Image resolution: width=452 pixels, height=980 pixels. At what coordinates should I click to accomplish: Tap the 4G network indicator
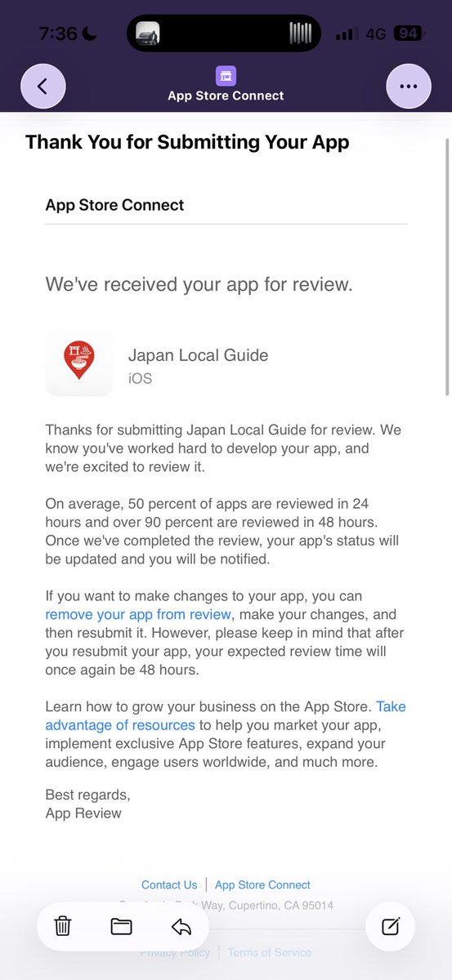coord(375,34)
